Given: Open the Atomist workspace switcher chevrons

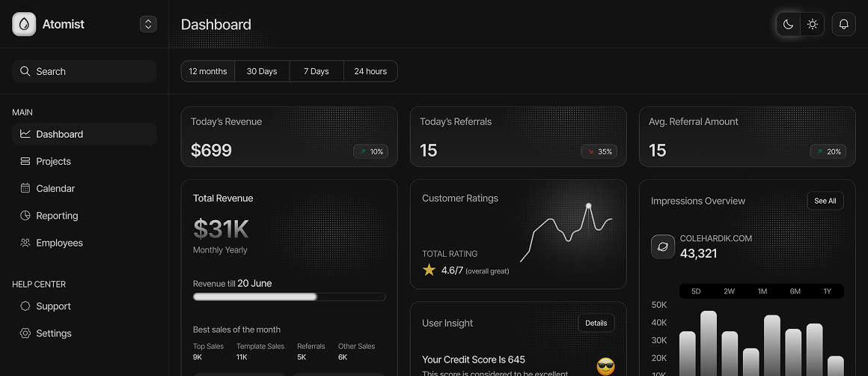Looking at the screenshot, I should click(x=148, y=25).
